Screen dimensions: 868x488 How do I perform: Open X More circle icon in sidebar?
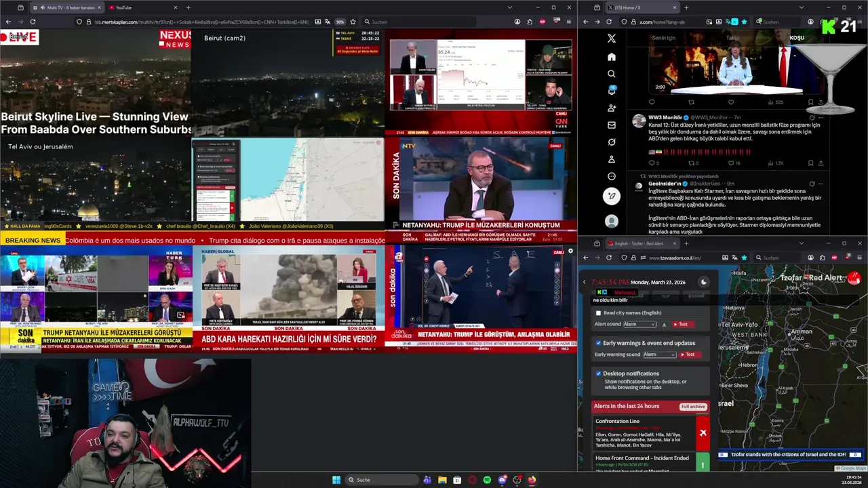pyautogui.click(x=611, y=176)
